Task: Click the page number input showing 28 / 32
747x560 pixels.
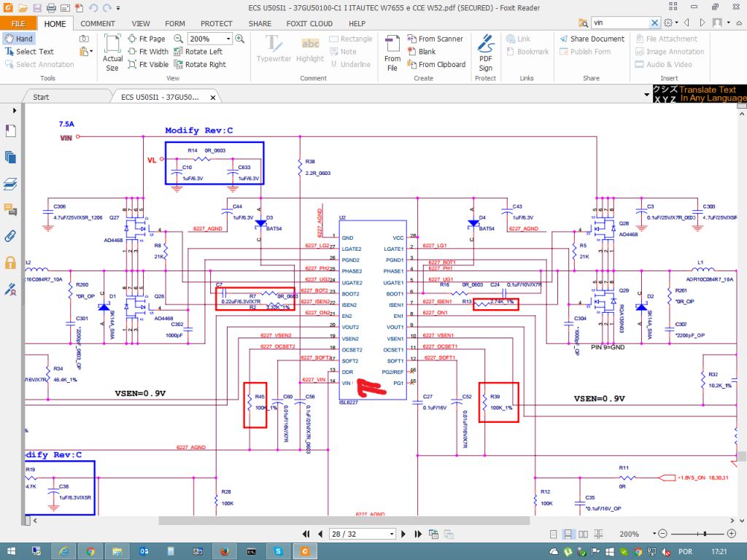Action: [363, 534]
